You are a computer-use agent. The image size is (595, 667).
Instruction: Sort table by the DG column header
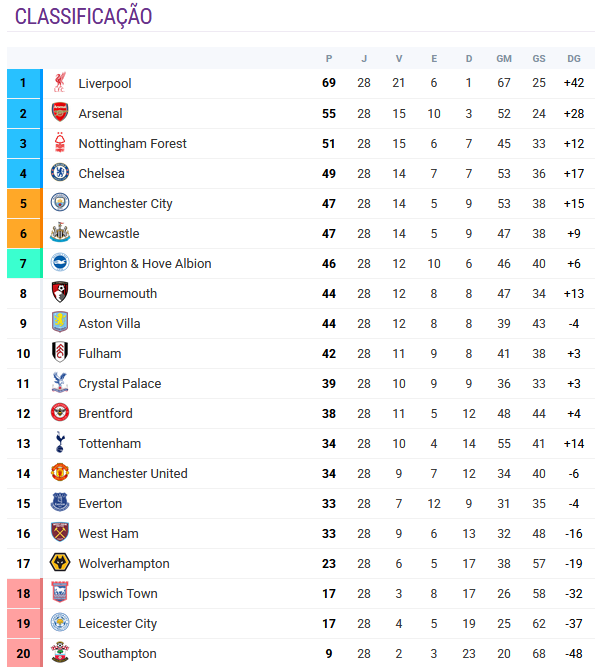574,59
